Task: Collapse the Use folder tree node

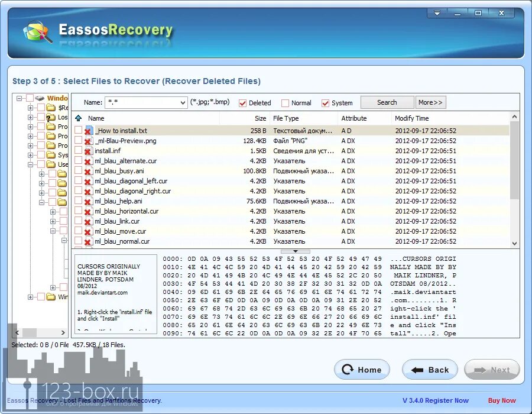Action: tap(30, 164)
